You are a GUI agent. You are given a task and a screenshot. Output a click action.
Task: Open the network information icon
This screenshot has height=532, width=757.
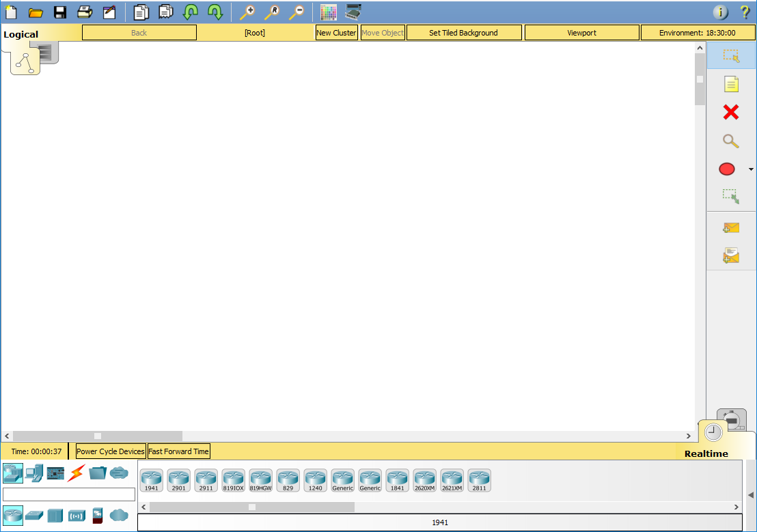[x=720, y=12]
